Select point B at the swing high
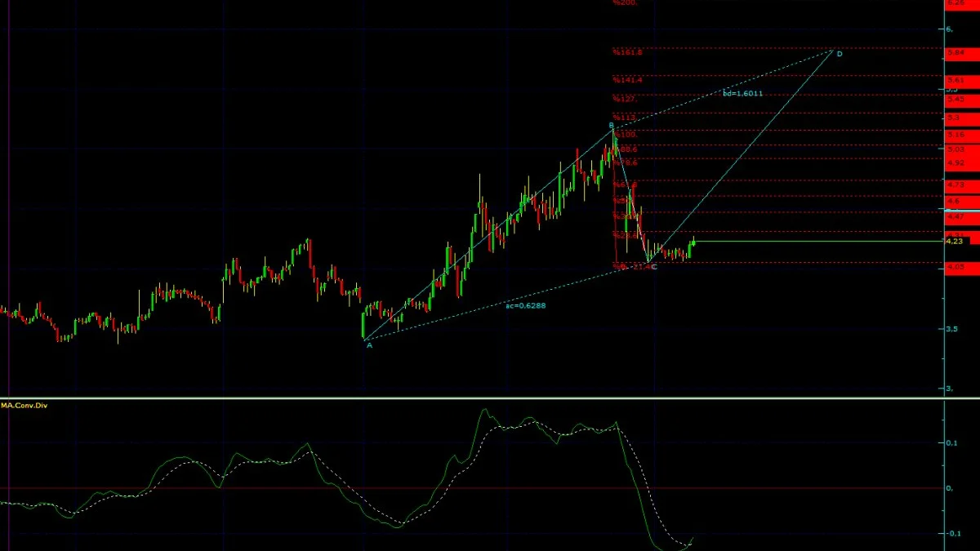 [x=611, y=125]
